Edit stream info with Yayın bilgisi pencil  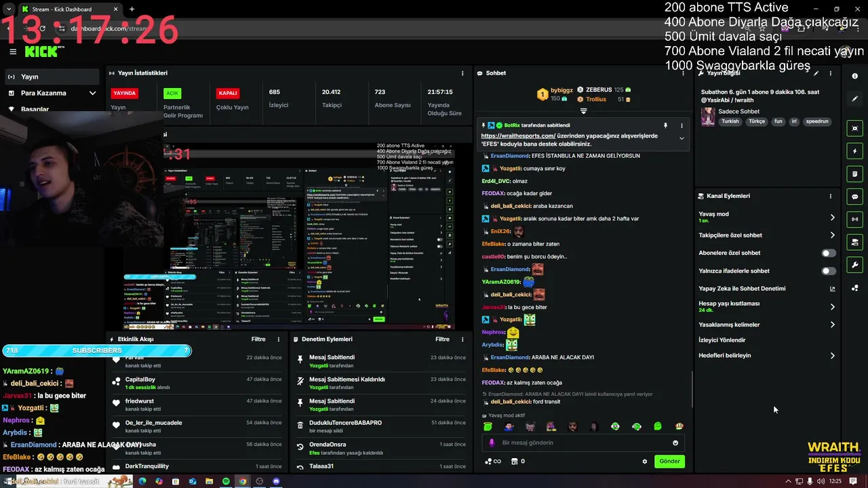[816, 73]
